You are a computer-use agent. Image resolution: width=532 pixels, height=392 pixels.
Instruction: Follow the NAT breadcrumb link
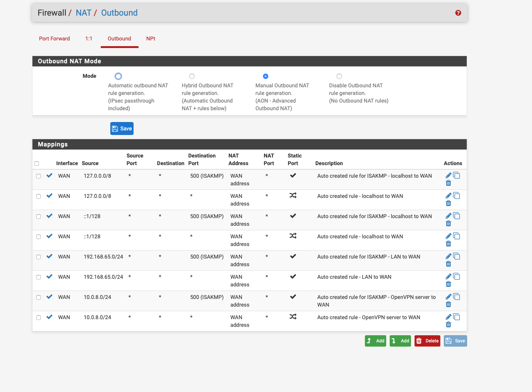point(84,13)
